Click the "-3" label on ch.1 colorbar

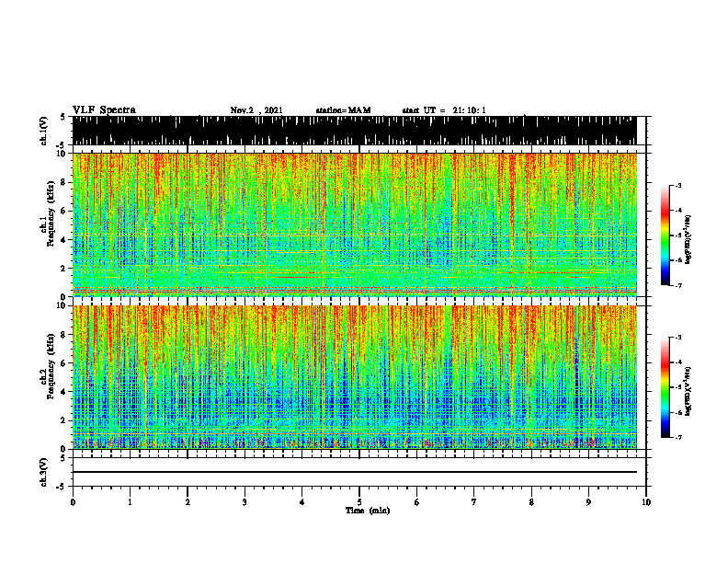point(678,185)
